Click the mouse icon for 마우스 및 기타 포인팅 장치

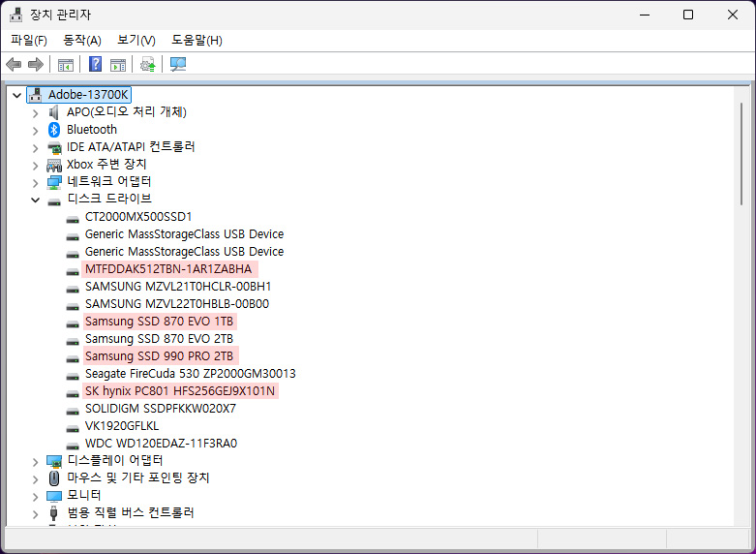pyautogui.click(x=54, y=478)
